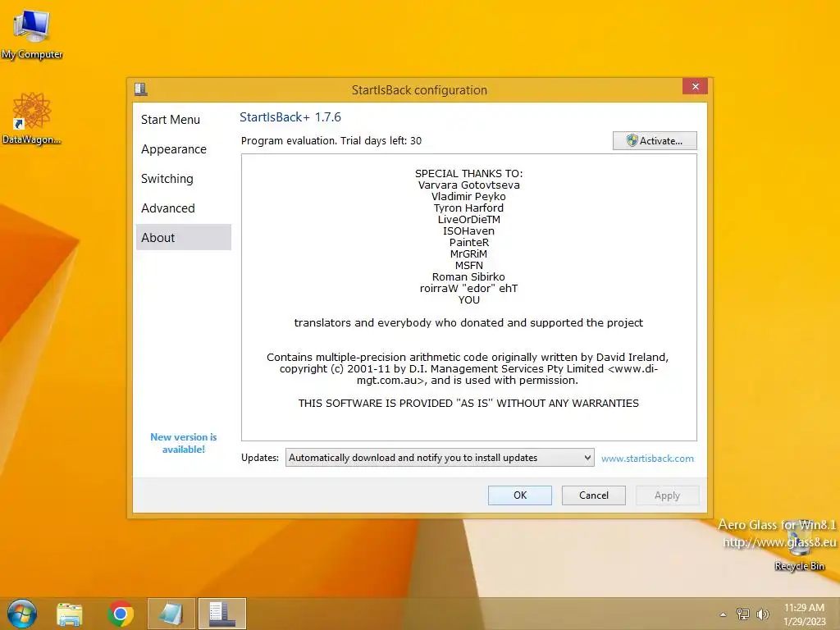Click the name Tyron Harford
Viewport: 840px width, 630px height.
pos(468,208)
